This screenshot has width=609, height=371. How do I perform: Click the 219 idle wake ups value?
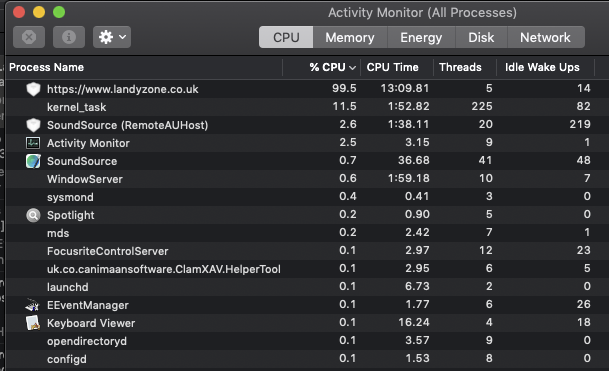point(580,124)
